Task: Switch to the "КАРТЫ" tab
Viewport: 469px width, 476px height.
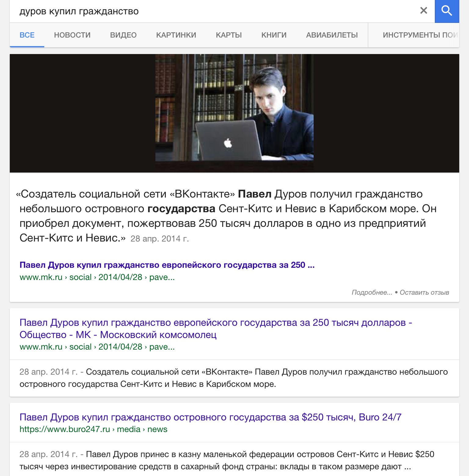Action: click(229, 35)
